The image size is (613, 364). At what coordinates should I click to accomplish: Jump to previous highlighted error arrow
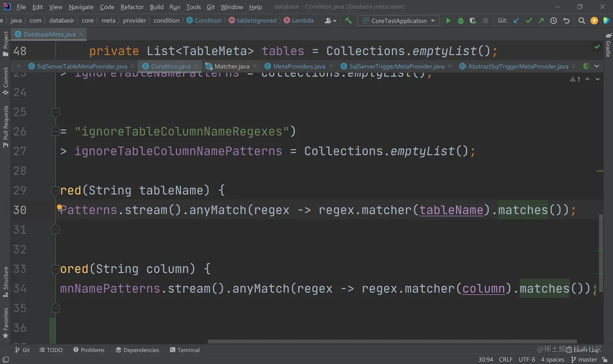(x=587, y=79)
